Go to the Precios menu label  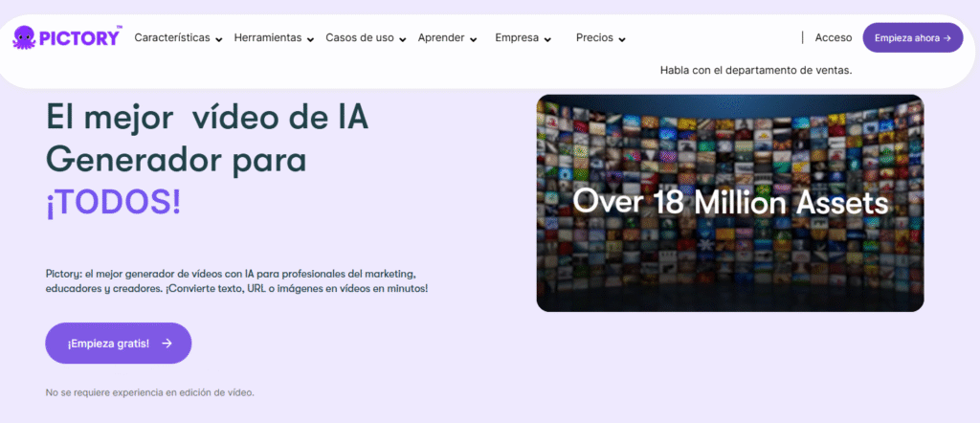pyautogui.click(x=594, y=38)
